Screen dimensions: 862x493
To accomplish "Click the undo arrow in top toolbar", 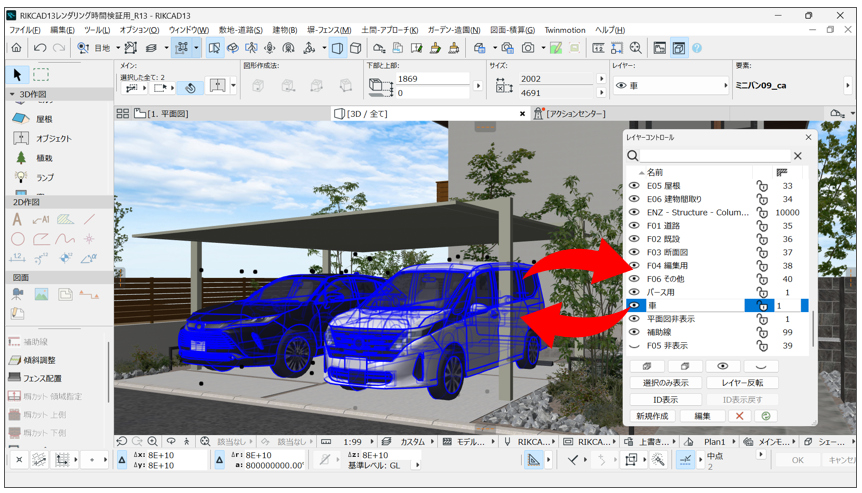I will (40, 48).
